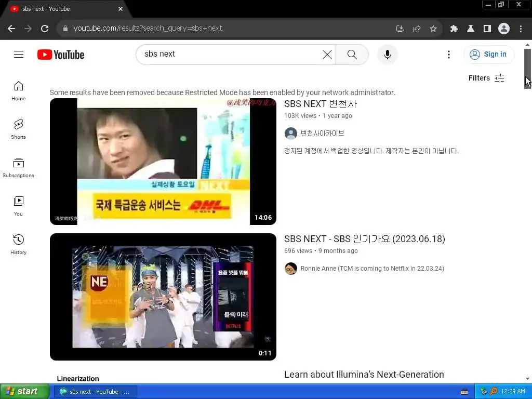The image size is (532, 399).
Task: Go to Home in the sidebar
Action: click(18, 91)
